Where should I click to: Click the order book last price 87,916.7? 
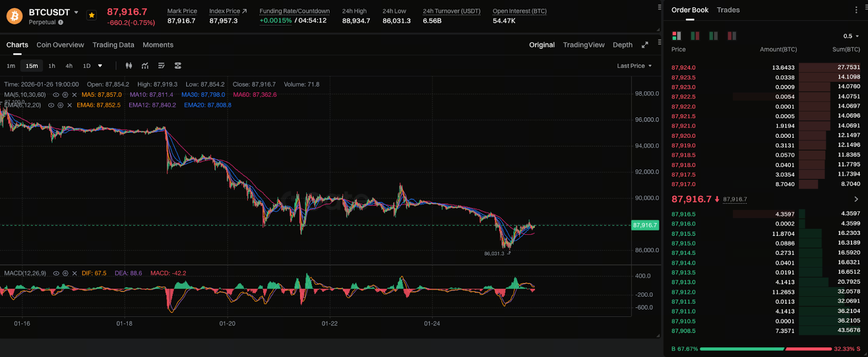click(x=691, y=199)
